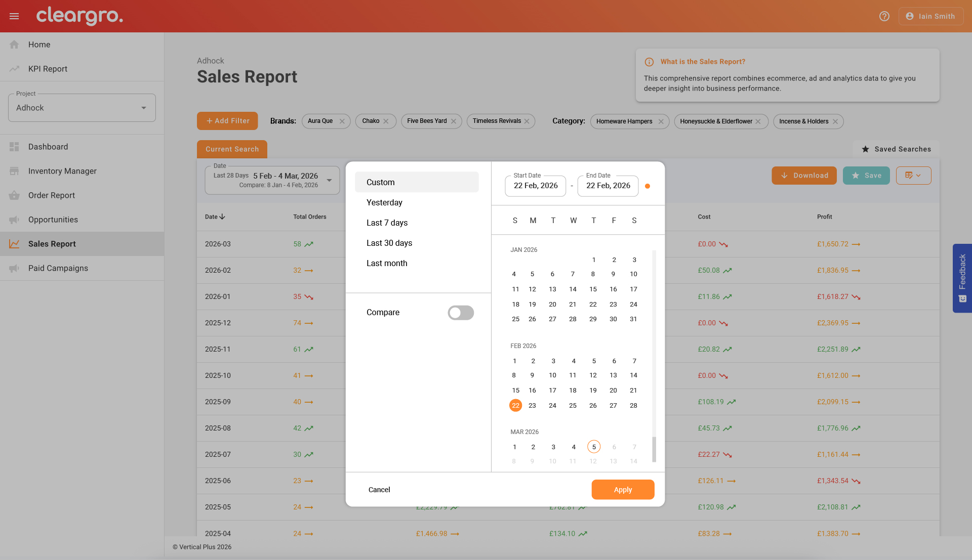
Task: Click the Download report button
Action: [x=804, y=176]
